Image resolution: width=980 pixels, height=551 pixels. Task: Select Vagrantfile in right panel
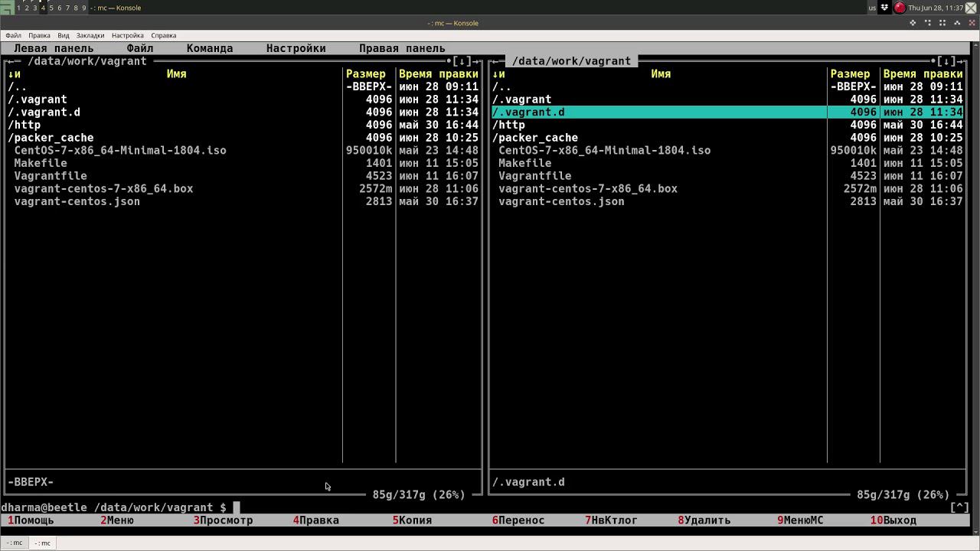click(x=727, y=176)
